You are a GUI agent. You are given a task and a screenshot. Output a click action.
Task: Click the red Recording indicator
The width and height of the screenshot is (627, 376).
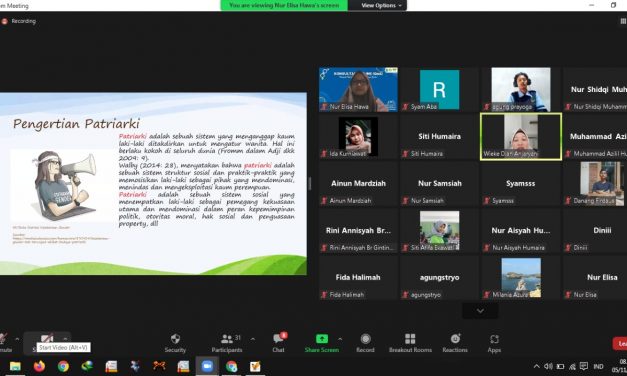[19, 21]
